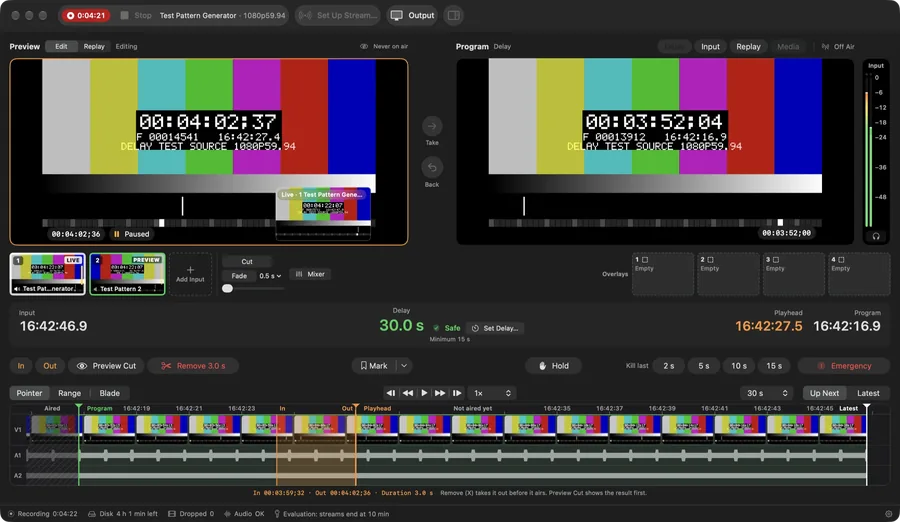Click the Emergency button

pos(844,366)
